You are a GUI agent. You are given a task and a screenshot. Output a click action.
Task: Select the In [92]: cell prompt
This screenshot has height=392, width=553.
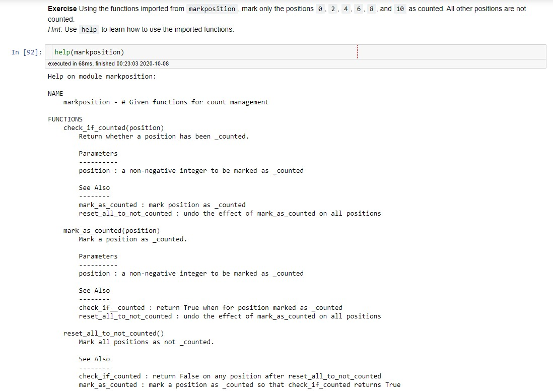pyautogui.click(x=27, y=52)
